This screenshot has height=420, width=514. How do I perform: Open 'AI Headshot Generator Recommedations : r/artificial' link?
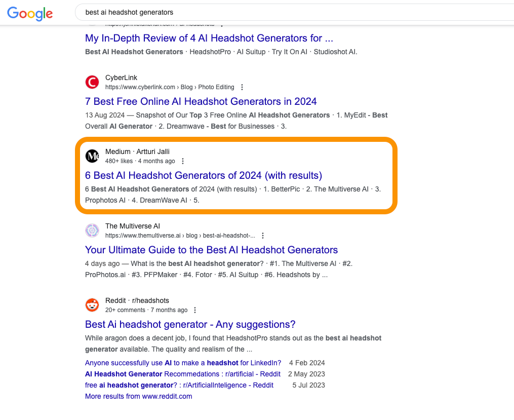183,374
